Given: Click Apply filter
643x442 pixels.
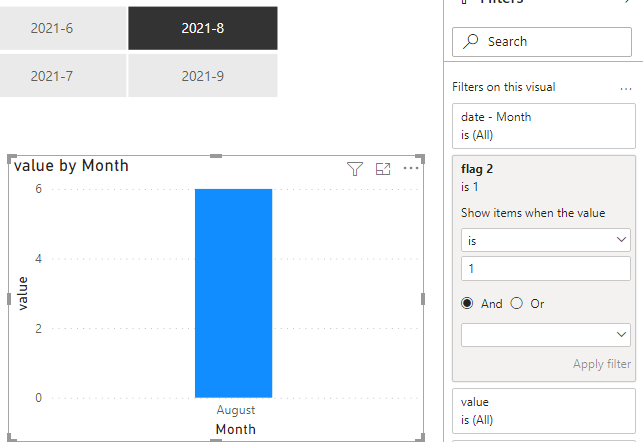Looking at the screenshot, I should coord(602,364).
